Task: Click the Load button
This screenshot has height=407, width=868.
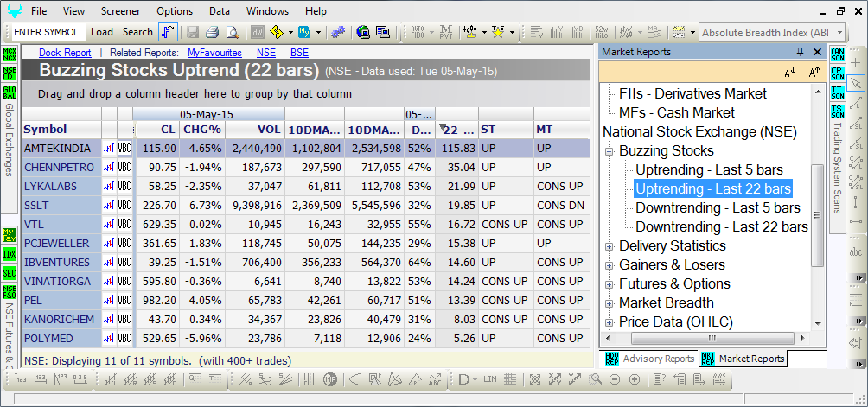Action: [102, 32]
